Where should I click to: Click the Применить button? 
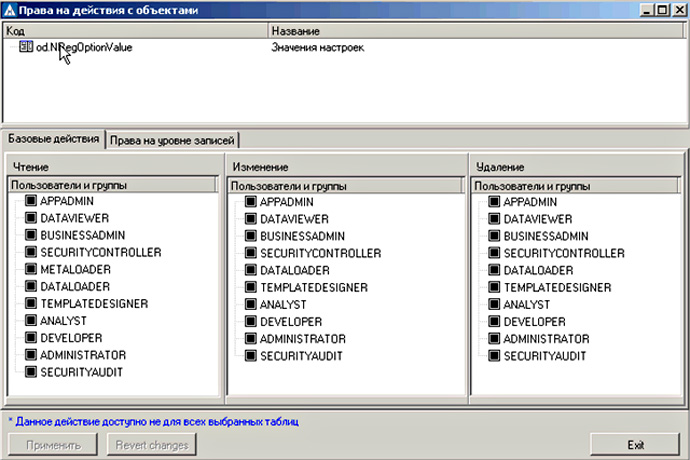(54, 444)
